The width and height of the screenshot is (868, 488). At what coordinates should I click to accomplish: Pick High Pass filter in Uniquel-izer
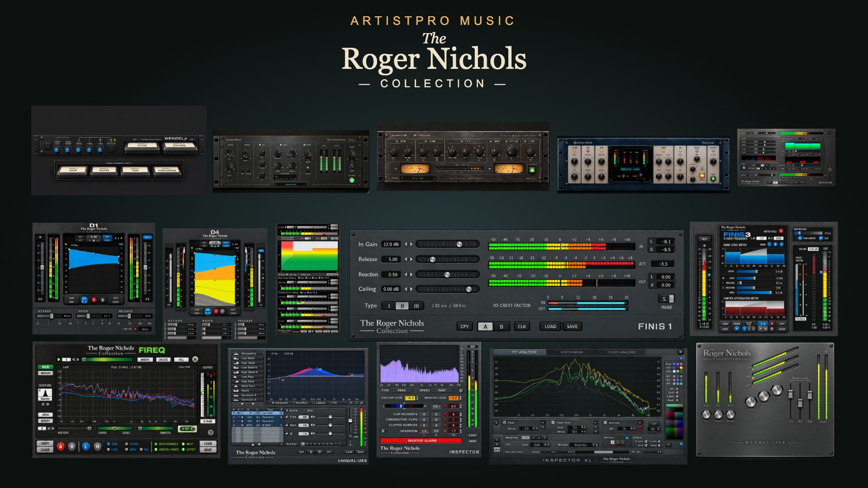(248, 381)
